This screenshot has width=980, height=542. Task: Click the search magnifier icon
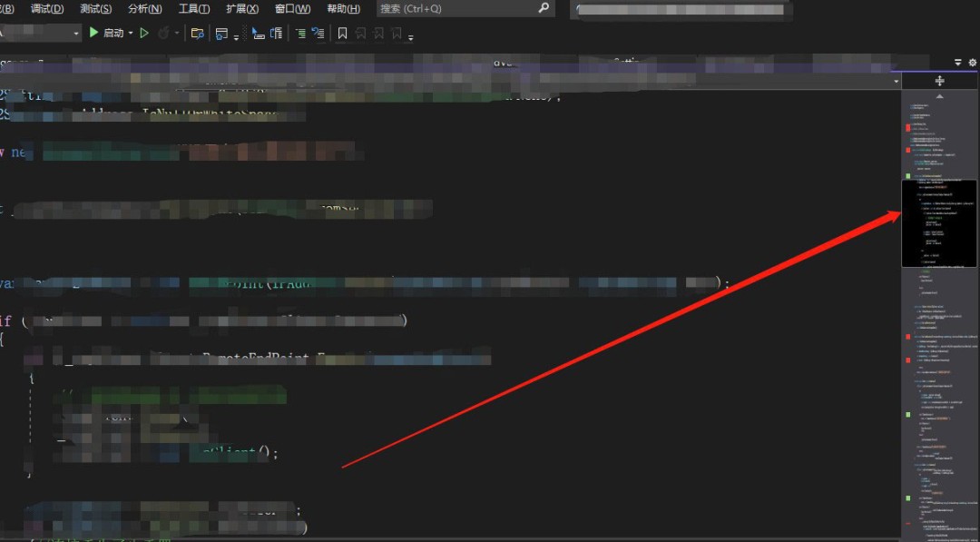pyautogui.click(x=544, y=8)
